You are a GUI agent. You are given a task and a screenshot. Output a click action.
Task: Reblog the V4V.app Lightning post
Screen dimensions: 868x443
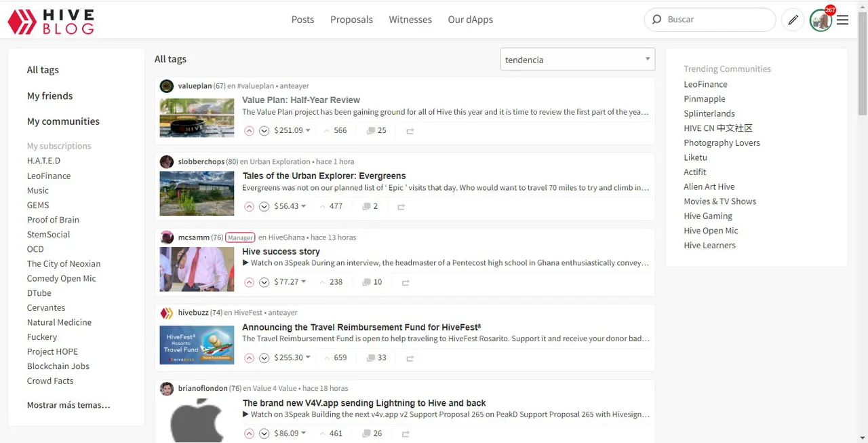[406, 434]
